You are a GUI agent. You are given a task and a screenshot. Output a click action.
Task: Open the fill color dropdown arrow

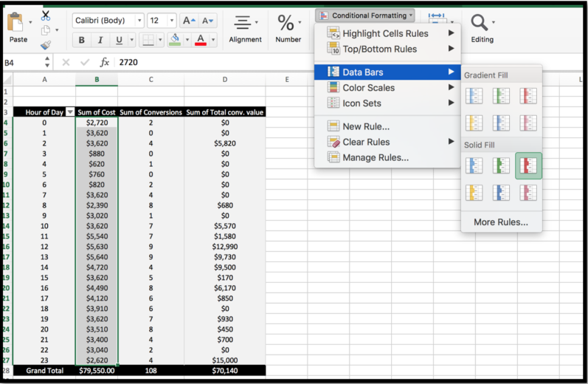[187, 40]
